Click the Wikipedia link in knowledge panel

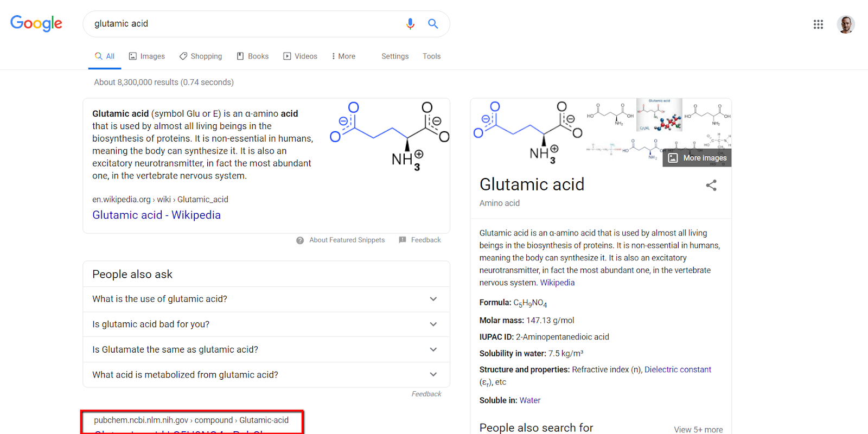pos(557,283)
